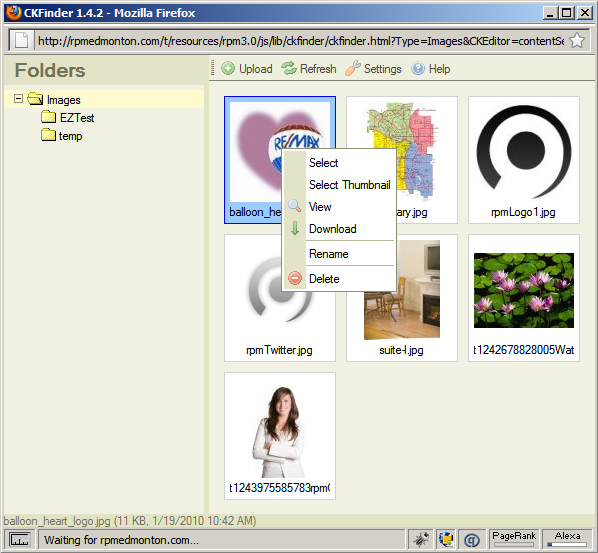This screenshot has height=553, width=598.
Task: Close the CKFinder Firefox window
Action: click(585, 13)
